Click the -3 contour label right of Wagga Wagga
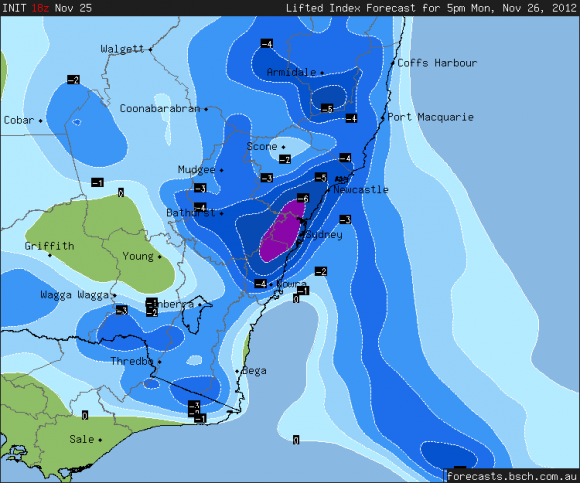This screenshot has width=580, height=483. (122, 310)
